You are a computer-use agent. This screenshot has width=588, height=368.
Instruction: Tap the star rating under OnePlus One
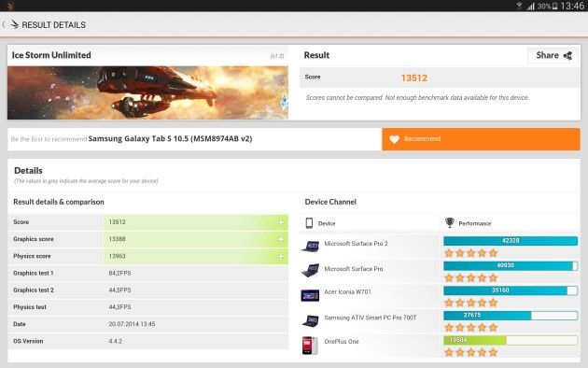click(471, 352)
